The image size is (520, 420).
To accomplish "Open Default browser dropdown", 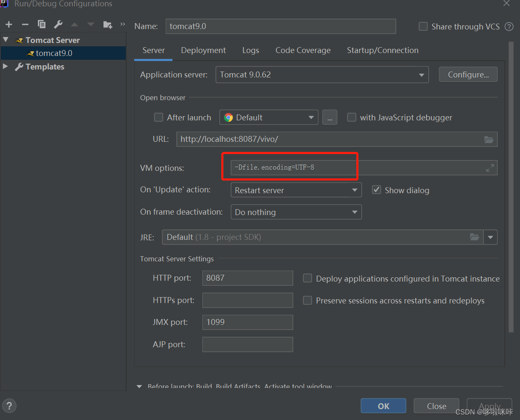I will [x=268, y=117].
